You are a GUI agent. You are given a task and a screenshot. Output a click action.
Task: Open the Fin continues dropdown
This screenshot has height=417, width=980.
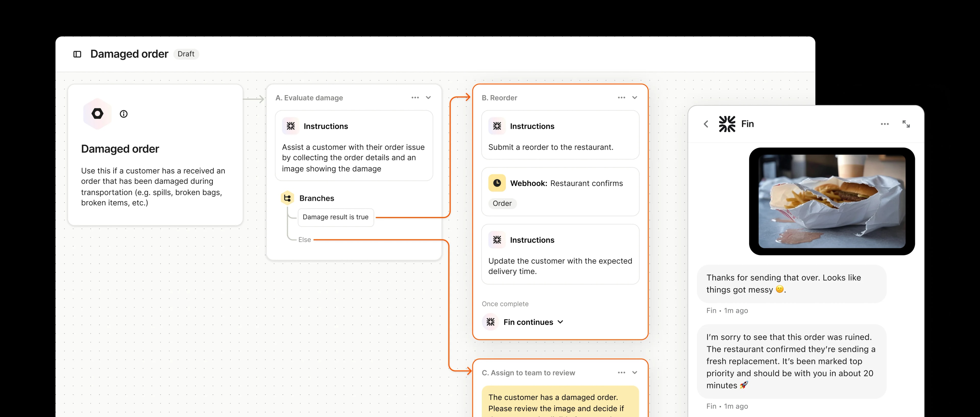(533, 322)
